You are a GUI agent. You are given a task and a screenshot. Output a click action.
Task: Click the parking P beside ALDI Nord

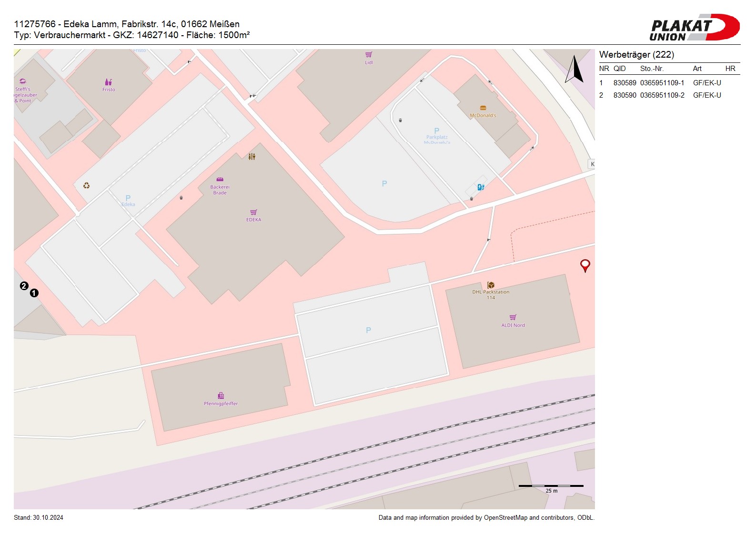pos(368,330)
